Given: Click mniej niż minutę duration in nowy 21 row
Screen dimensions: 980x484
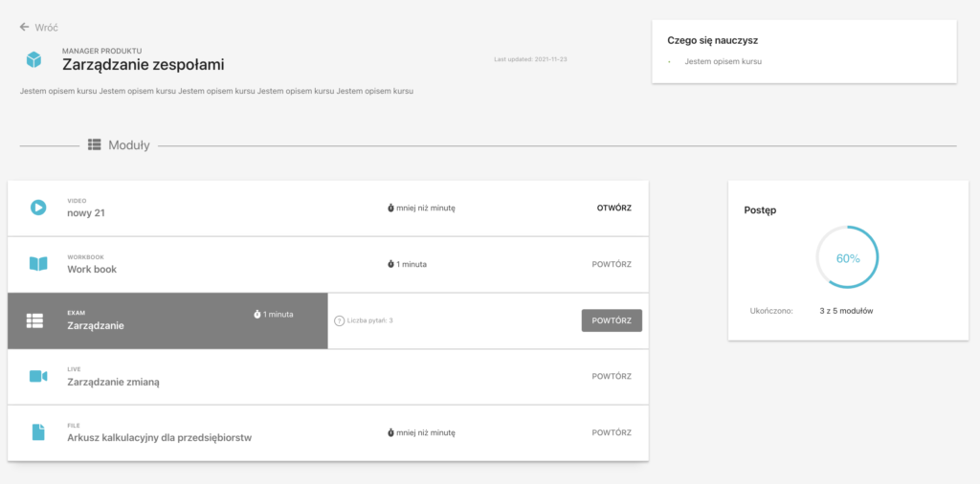Looking at the screenshot, I should [x=426, y=208].
